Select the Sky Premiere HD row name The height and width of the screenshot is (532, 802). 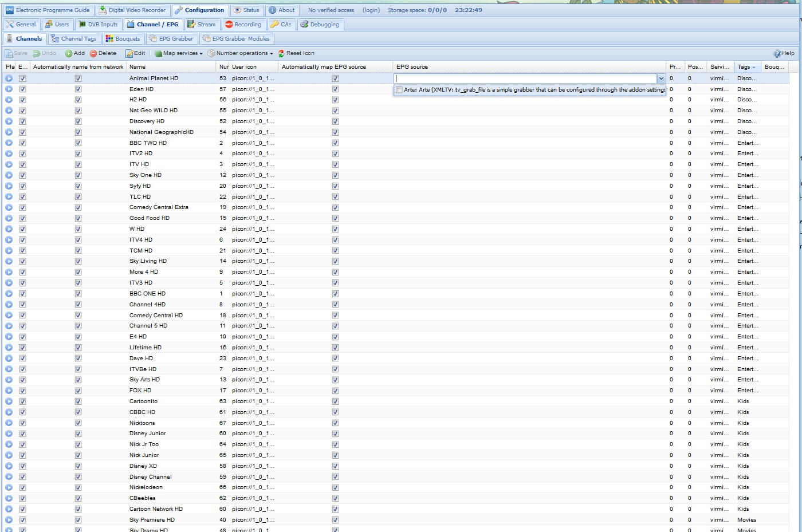152,520
